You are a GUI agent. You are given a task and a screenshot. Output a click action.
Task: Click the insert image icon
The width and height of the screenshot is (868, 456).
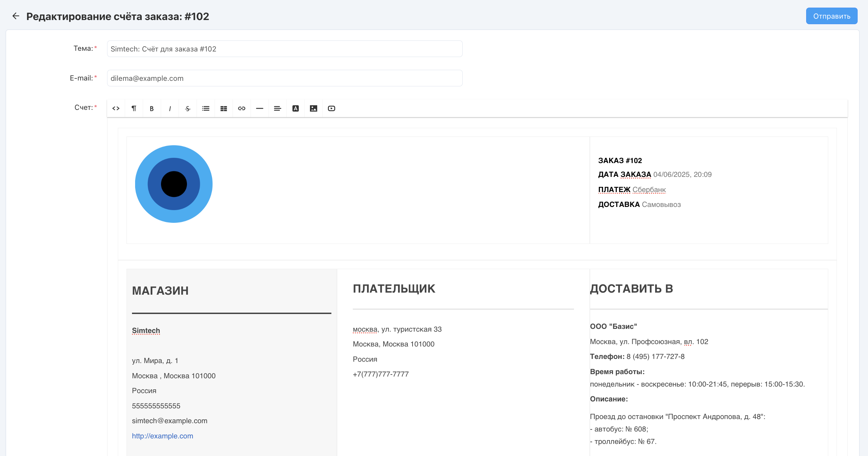(313, 108)
